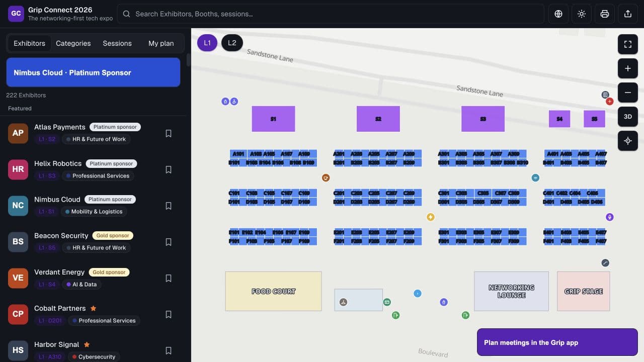Bookmark Nimbus Cloud exhibitor
Screen dimensions: 644x362
(169, 206)
